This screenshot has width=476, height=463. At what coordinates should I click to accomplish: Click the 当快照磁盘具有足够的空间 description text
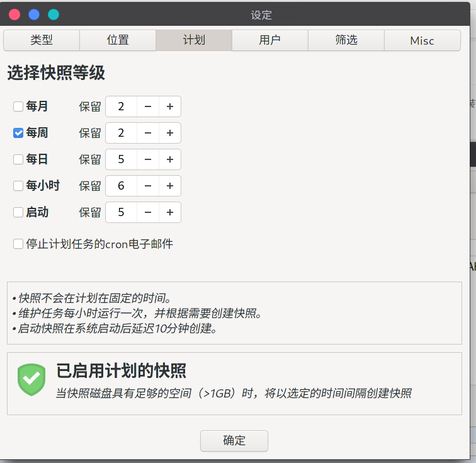tap(234, 393)
